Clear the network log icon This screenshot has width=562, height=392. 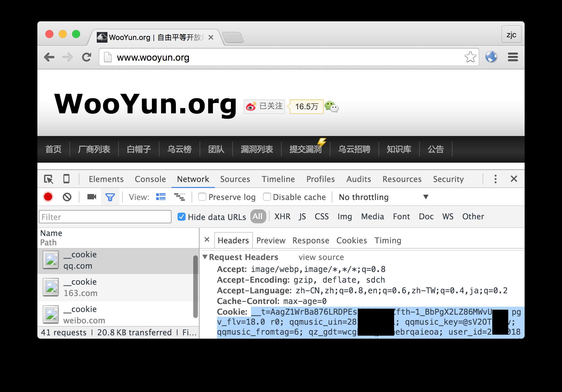(67, 197)
